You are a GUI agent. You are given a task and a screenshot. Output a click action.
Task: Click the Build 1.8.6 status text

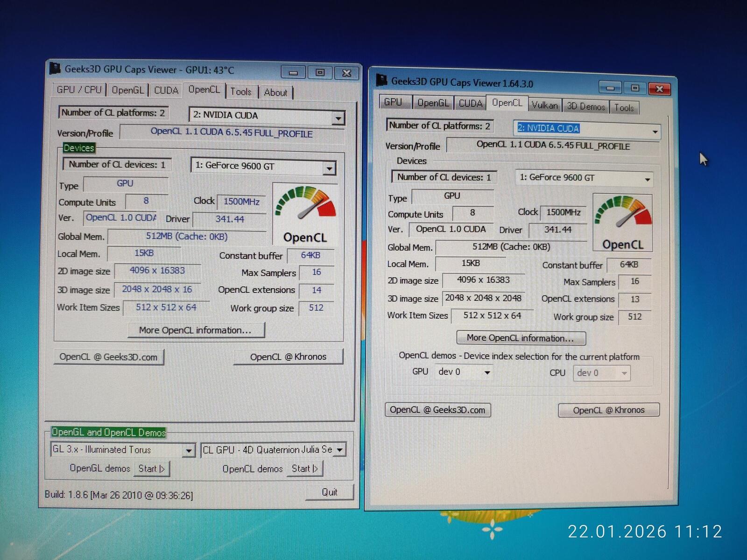119,495
